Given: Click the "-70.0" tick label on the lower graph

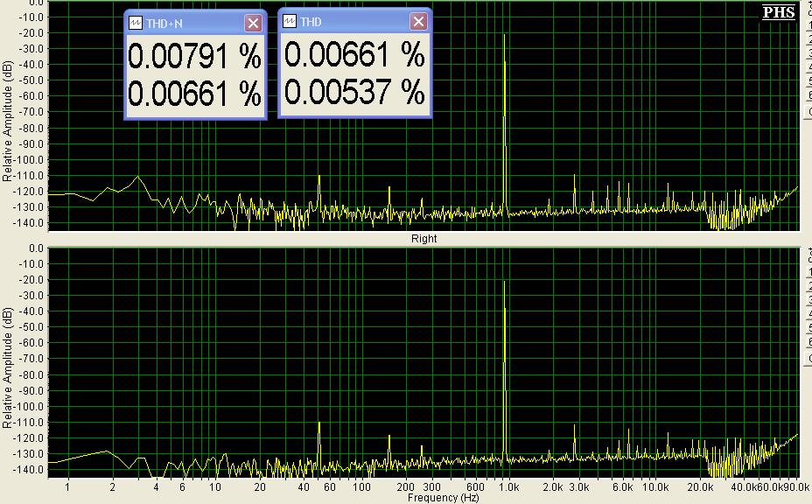Looking at the screenshot, I should point(31,359).
